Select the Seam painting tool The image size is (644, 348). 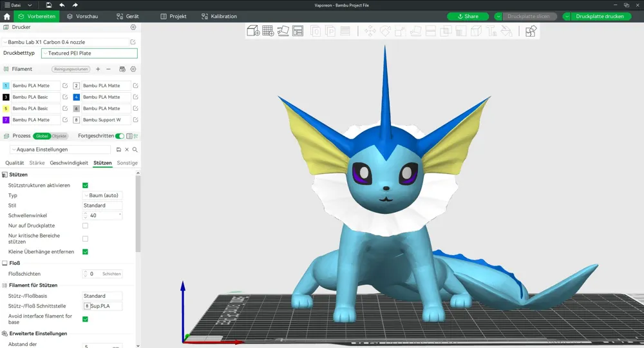click(x=476, y=31)
